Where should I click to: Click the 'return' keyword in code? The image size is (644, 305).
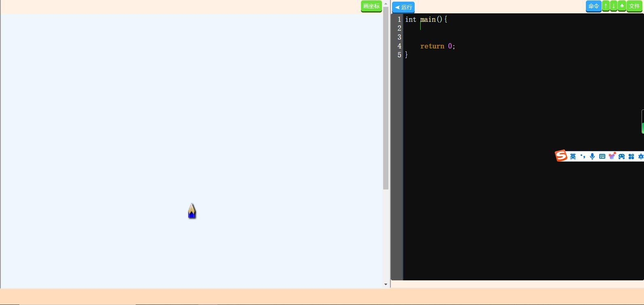[x=432, y=46]
